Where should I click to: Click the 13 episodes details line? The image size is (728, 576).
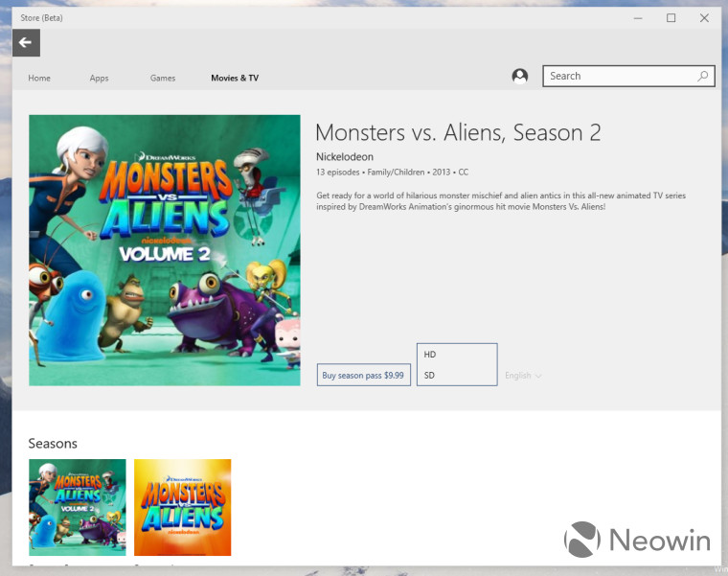coord(393,173)
